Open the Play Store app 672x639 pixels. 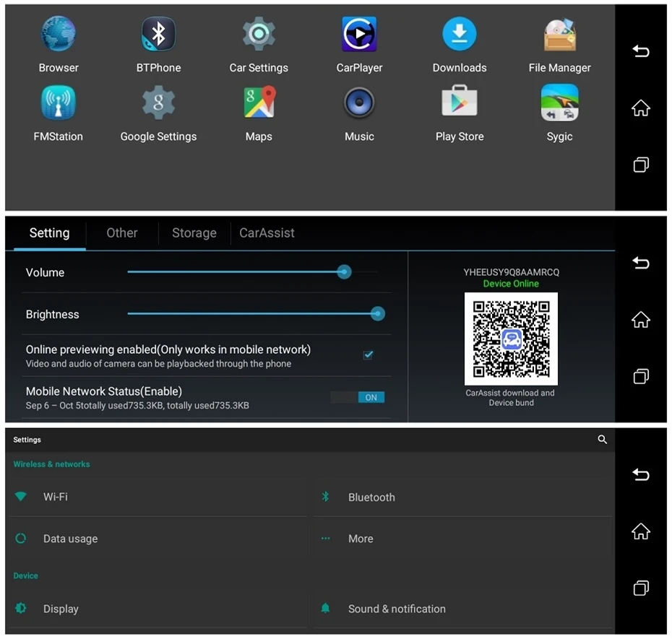460,113
